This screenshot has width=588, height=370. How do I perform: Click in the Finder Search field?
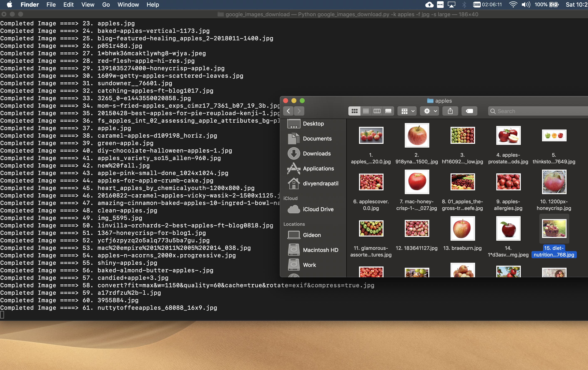pyautogui.click(x=537, y=111)
